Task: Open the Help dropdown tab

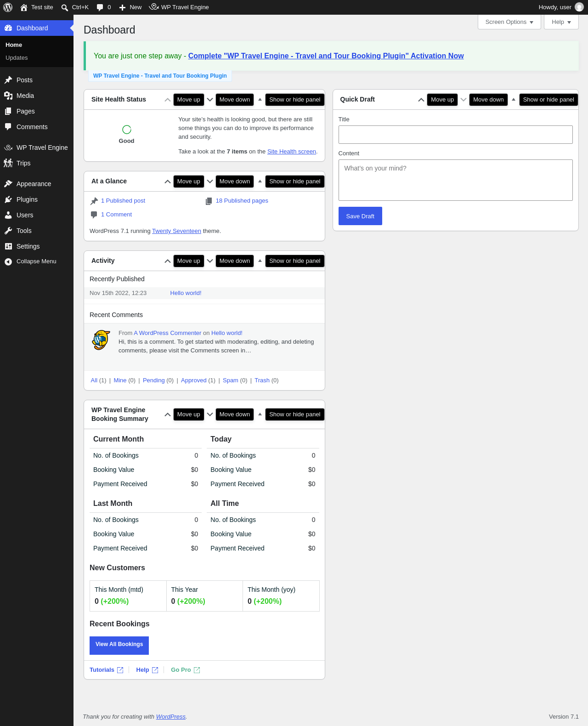Action: 561,22
